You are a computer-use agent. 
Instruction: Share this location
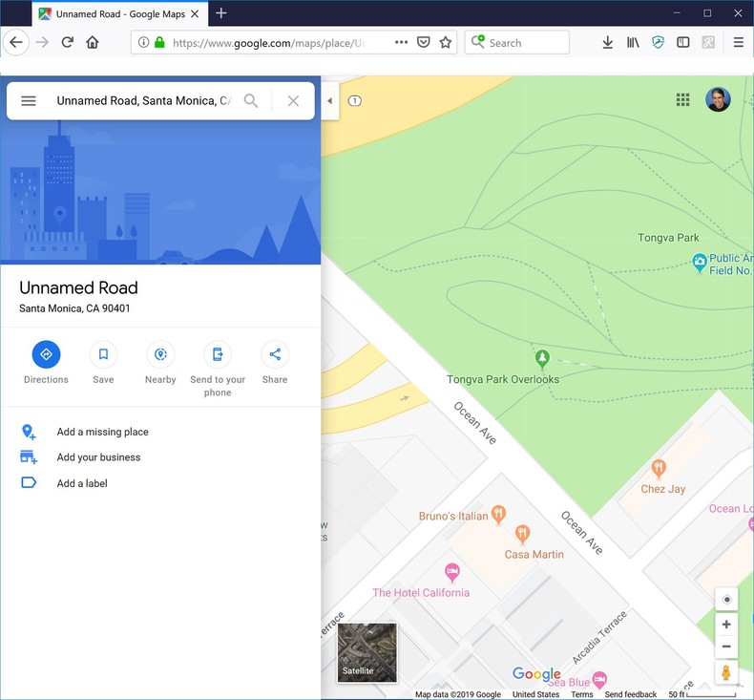coord(275,354)
